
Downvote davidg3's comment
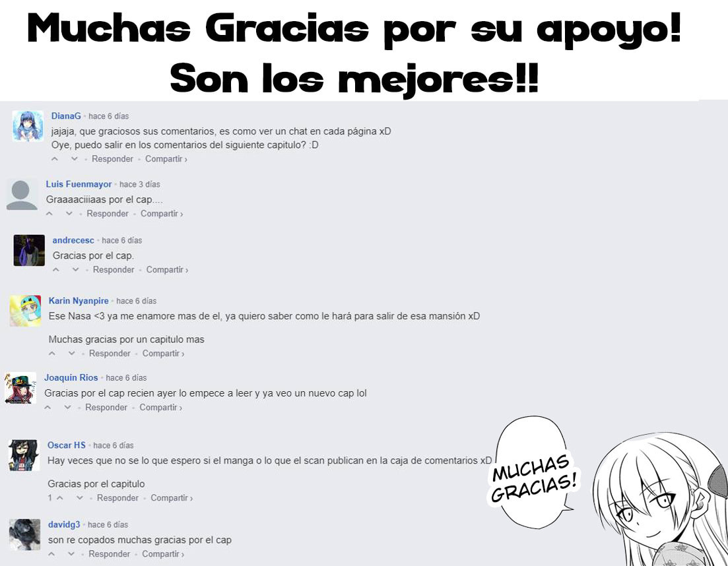coord(71,554)
